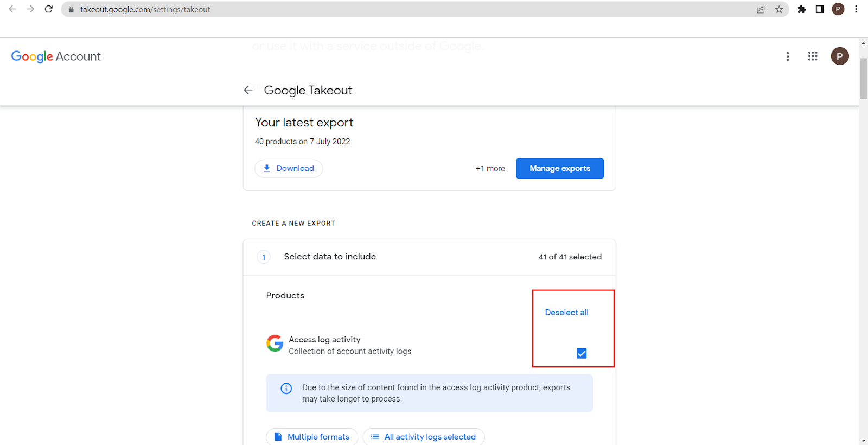The width and height of the screenshot is (868, 445).
Task: Bookmark this page with the star icon
Action: click(x=779, y=9)
